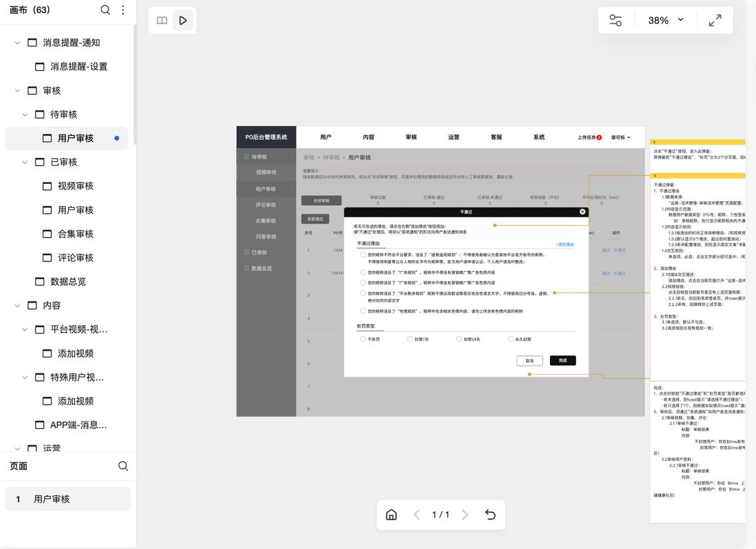This screenshot has width=756, height=549.
Task: Go to the home page icon
Action: coord(391,515)
